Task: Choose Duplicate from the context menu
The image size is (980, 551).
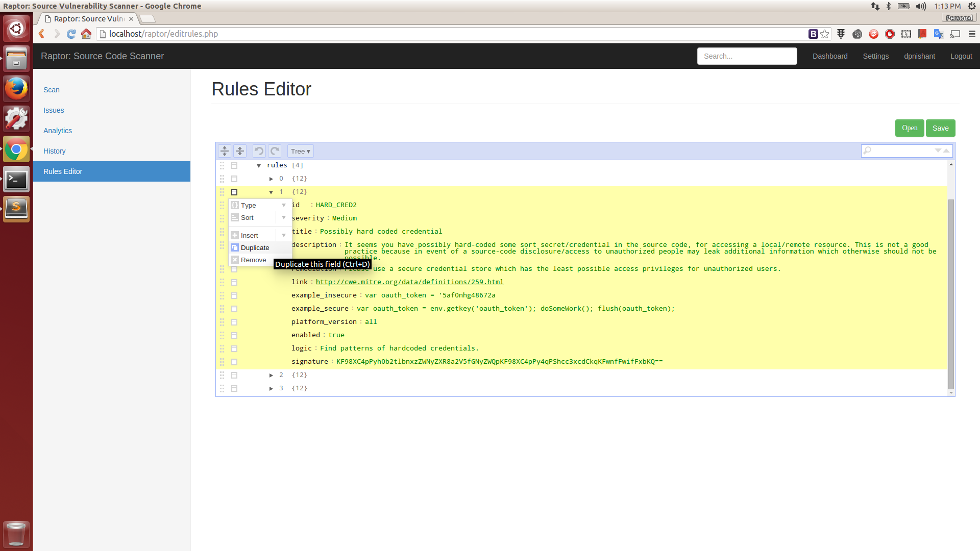Action: (255, 247)
